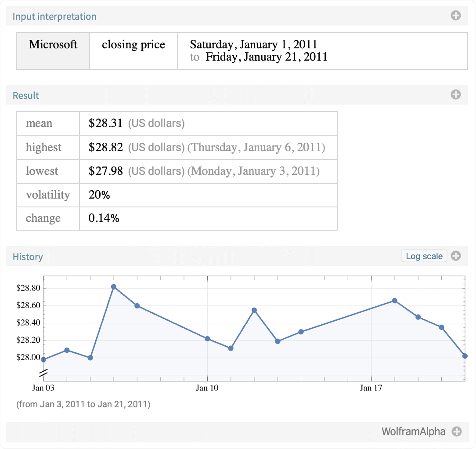Click the Jan 10 label on the x-axis
This screenshot has height=449, width=476.
207,388
